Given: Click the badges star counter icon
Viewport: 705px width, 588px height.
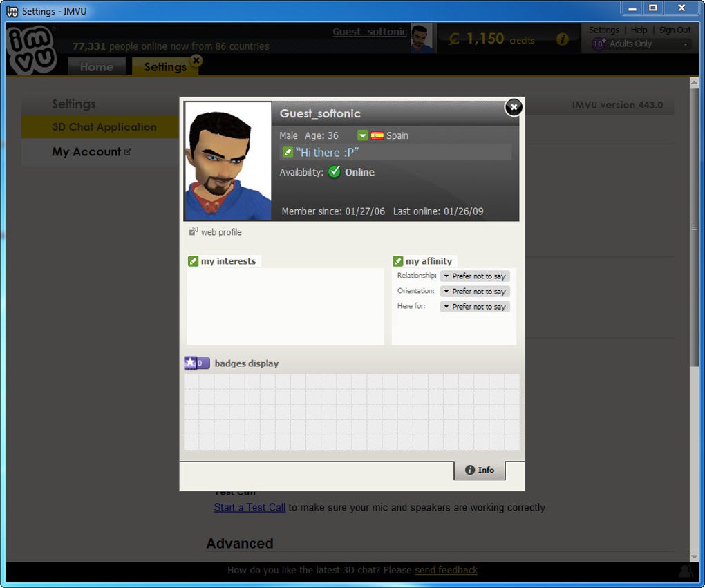Looking at the screenshot, I should [196, 362].
